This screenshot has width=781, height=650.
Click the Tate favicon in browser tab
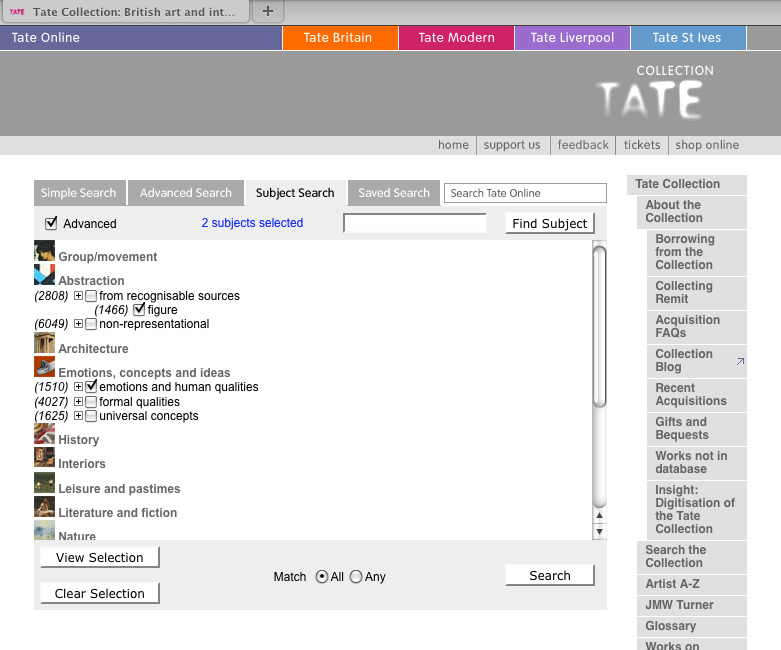(x=17, y=11)
